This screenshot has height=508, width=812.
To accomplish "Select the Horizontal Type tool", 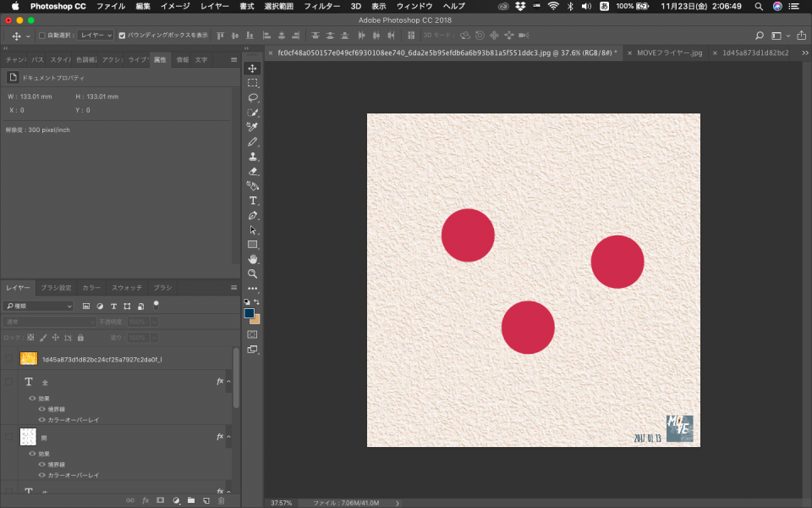I will (253, 201).
